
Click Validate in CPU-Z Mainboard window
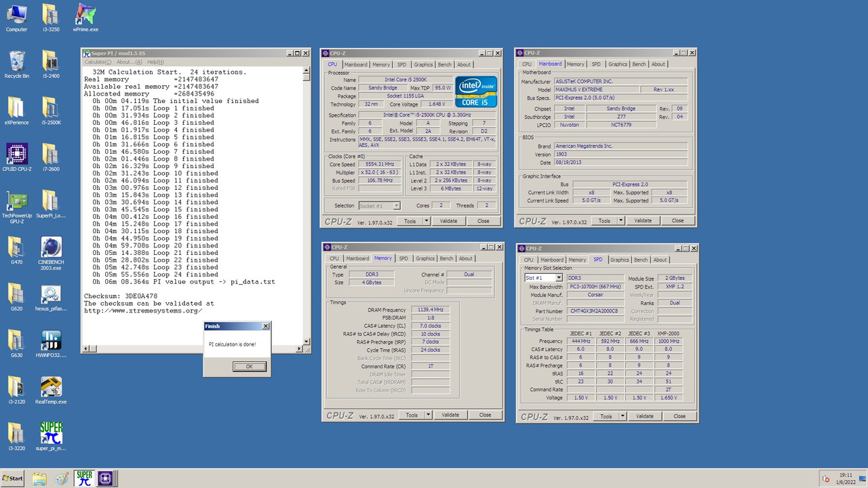pos(643,220)
